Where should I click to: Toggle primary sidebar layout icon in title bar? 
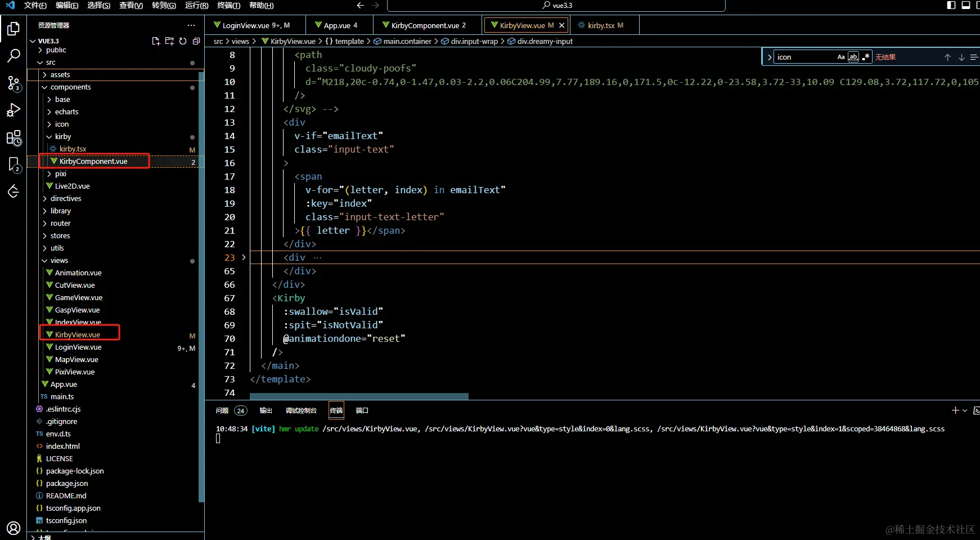click(951, 6)
